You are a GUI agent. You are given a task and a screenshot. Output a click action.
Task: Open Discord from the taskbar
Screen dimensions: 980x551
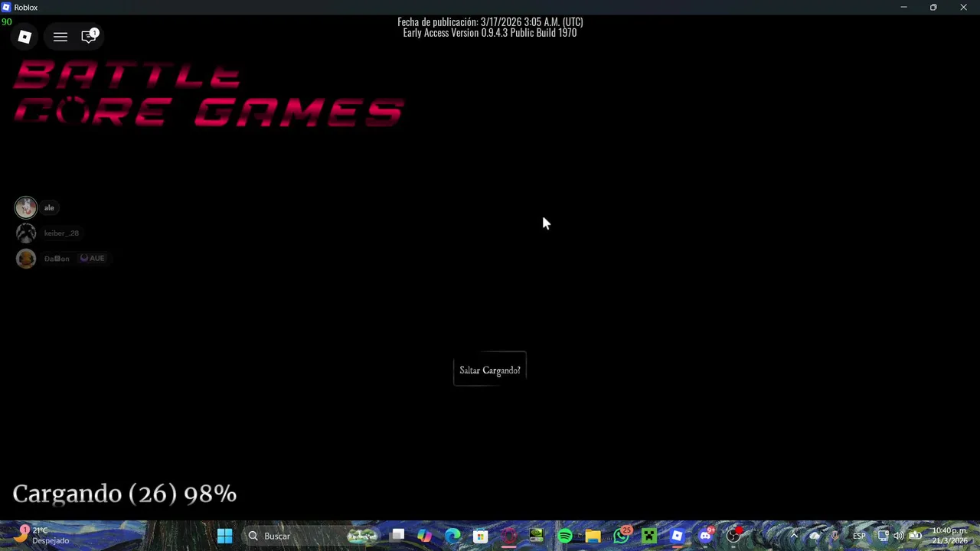click(705, 536)
